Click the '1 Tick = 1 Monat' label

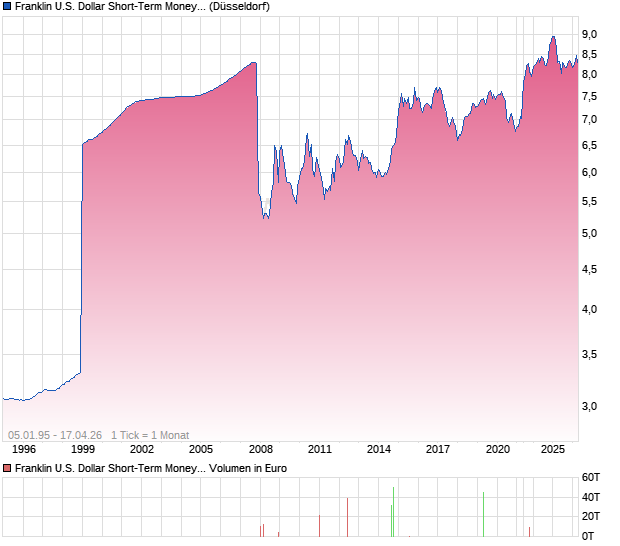click(x=150, y=435)
